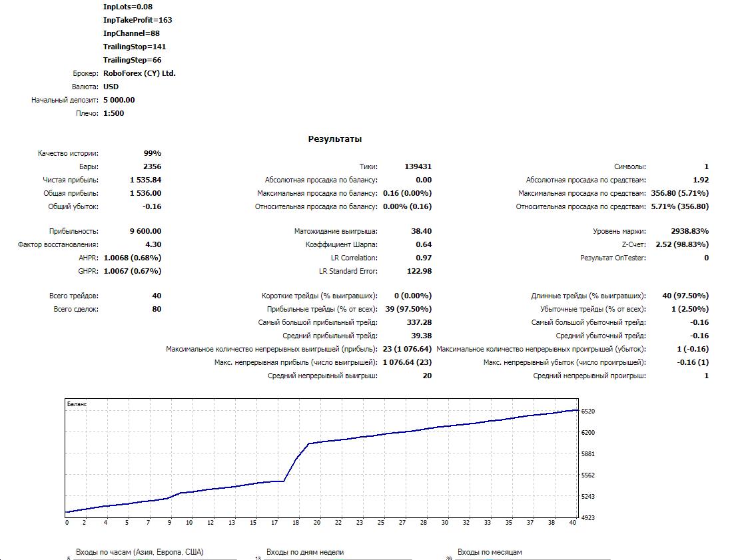
Task: Select the Z-Счет value 2.52 (98.83%)
Action: (x=682, y=244)
